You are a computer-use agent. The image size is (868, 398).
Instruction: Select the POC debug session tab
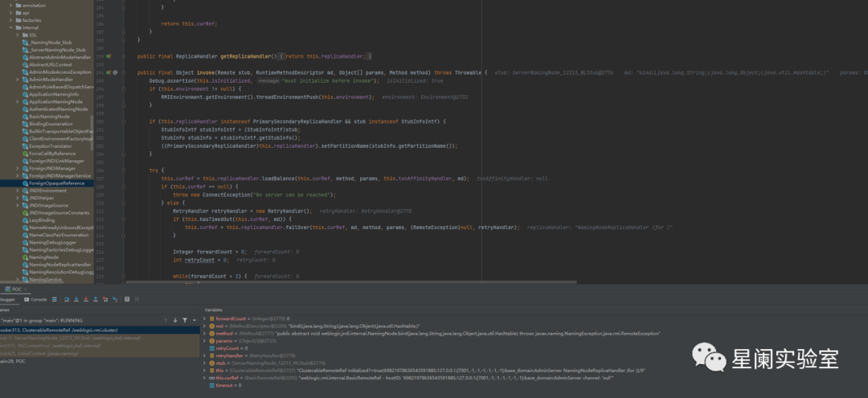[x=14, y=289]
